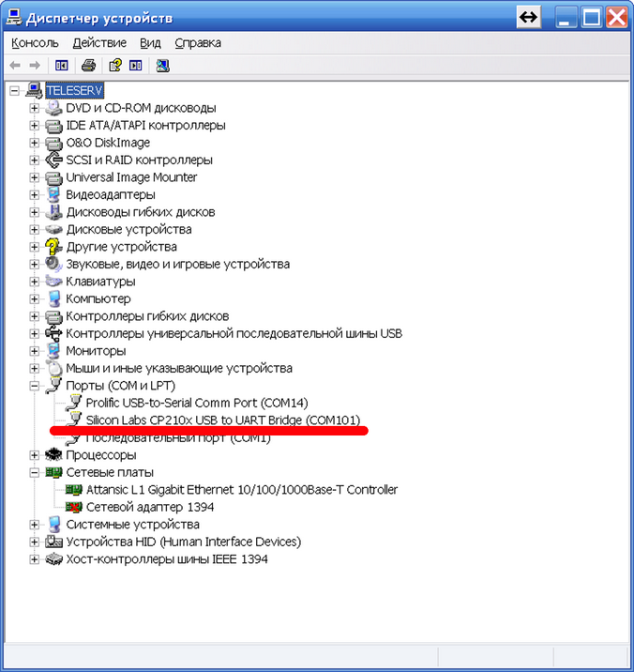Screen dimensions: 634x672
Task: Select the Prolific USB-to-Serial port icon
Action: click(x=74, y=403)
